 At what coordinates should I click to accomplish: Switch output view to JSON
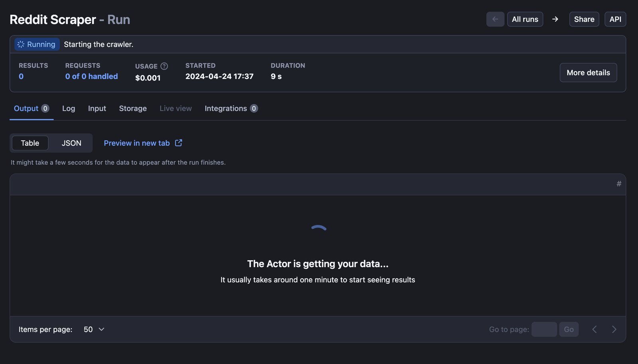71,143
